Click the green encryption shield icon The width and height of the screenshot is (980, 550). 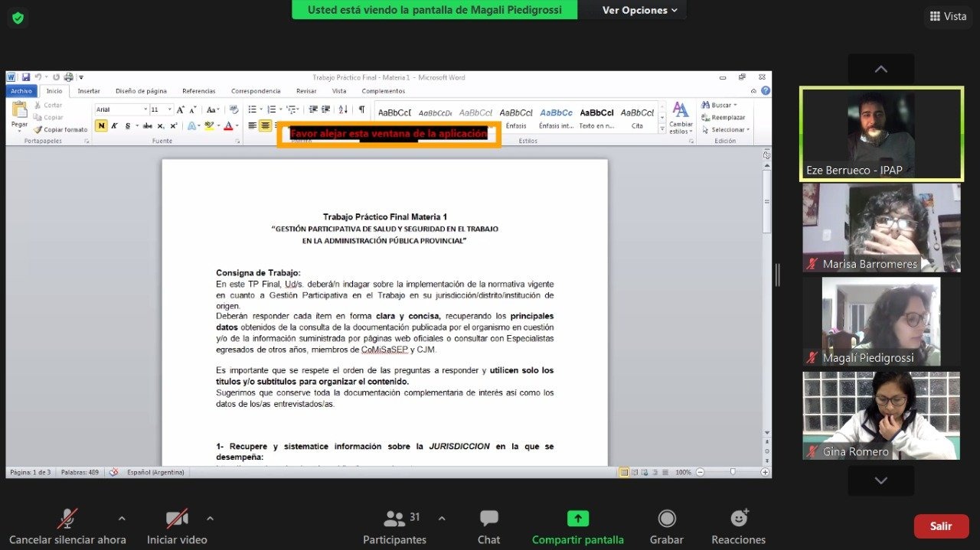[18, 17]
